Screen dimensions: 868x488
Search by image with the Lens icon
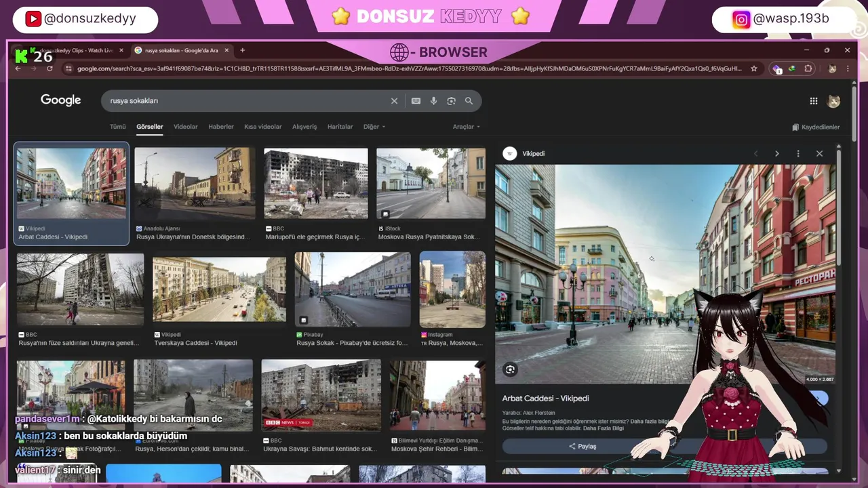click(x=451, y=101)
